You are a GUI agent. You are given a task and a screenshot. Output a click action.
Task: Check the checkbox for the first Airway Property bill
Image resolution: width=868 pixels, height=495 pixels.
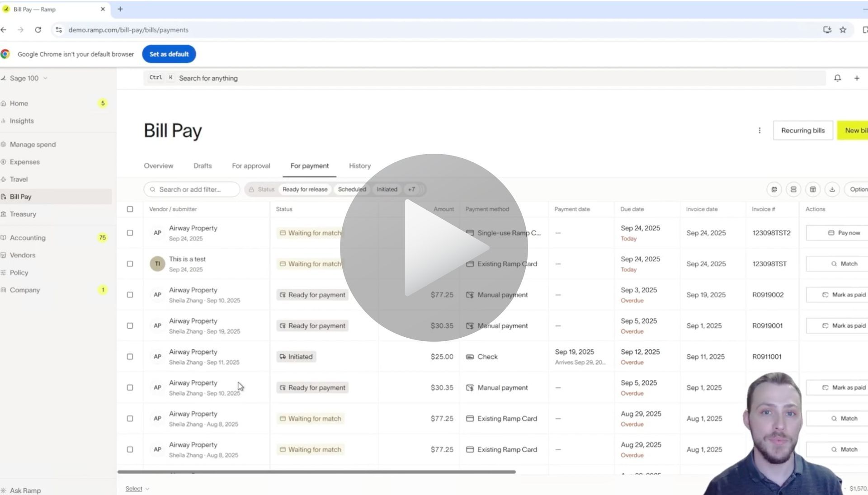pyautogui.click(x=130, y=233)
